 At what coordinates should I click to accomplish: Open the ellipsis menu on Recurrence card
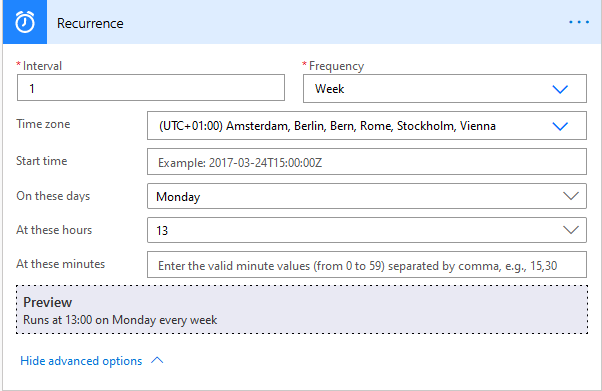pyautogui.click(x=579, y=22)
